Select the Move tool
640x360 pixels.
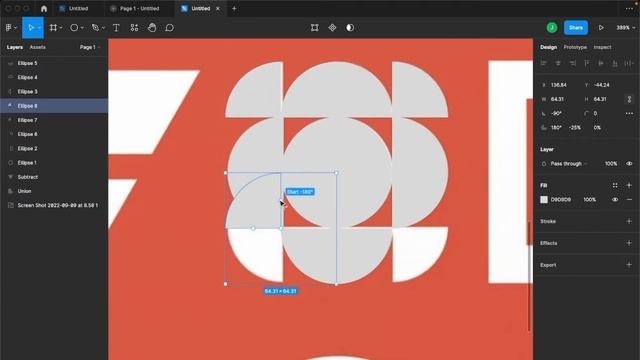(x=31, y=28)
